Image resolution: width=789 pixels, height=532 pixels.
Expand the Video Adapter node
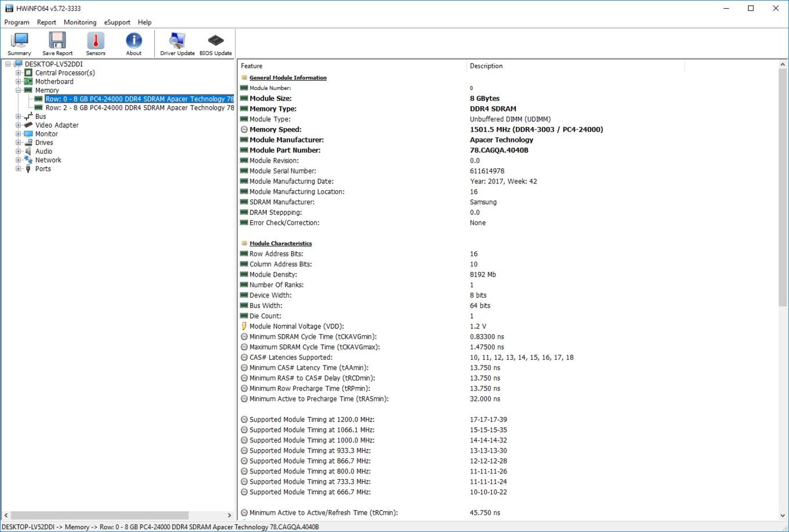pos(19,125)
